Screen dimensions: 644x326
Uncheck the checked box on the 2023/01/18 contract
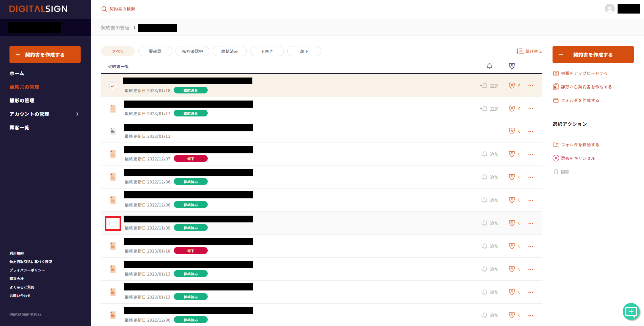point(113,86)
